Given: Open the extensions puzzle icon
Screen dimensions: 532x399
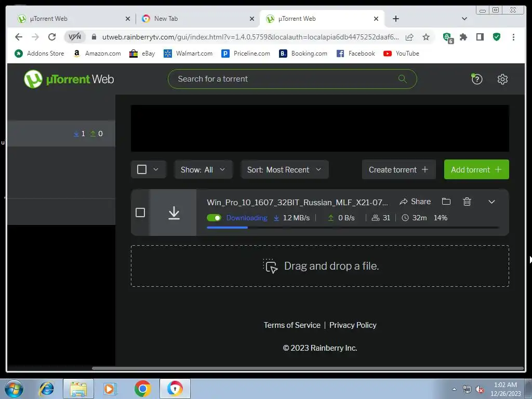Looking at the screenshot, I should pos(463,37).
